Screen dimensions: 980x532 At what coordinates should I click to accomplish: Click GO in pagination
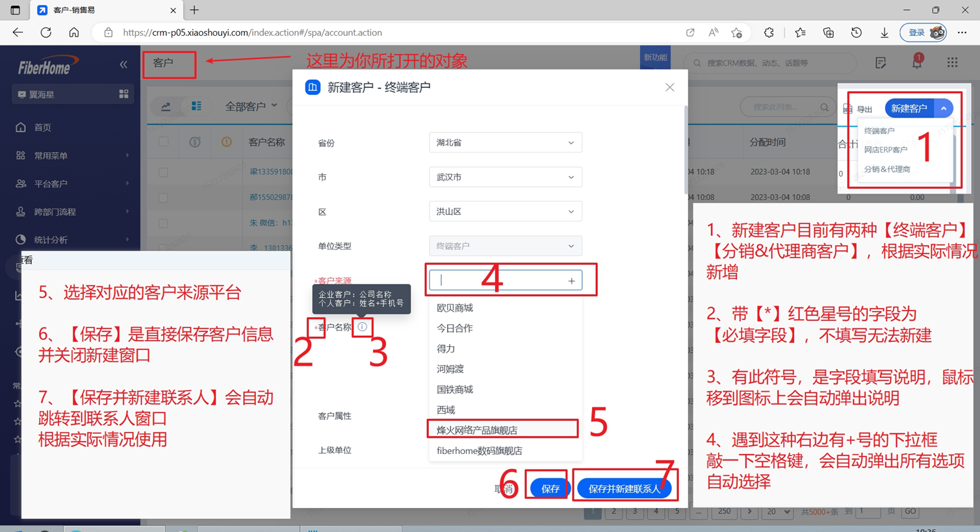pos(910,512)
